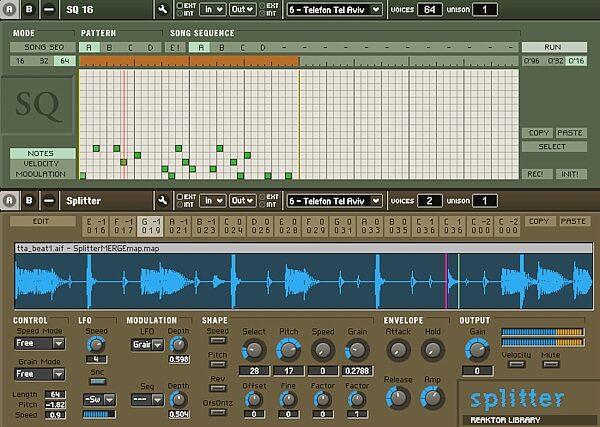Adjust Modulation Seq Depth knob
The height and width of the screenshot is (427, 600).
tap(178, 400)
